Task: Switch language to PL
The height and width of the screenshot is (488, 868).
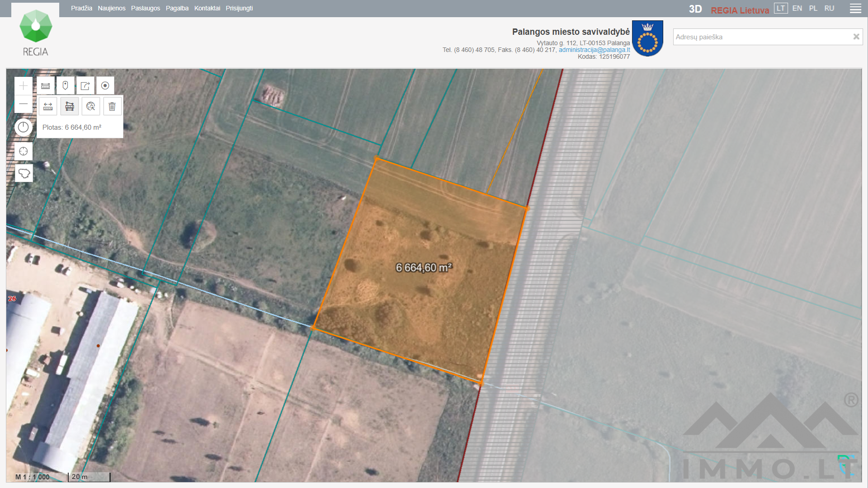Action: (x=813, y=8)
